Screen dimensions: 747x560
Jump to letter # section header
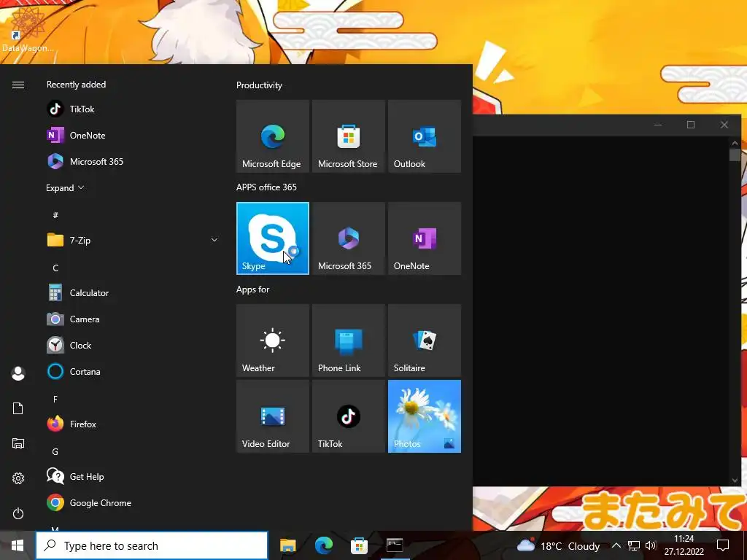55,215
